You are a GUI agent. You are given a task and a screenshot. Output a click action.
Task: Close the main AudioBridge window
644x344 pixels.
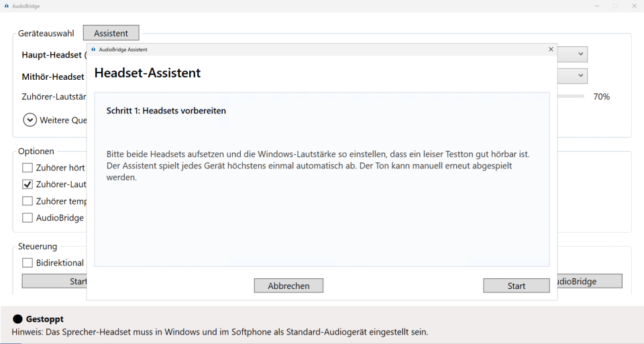tap(634, 6)
